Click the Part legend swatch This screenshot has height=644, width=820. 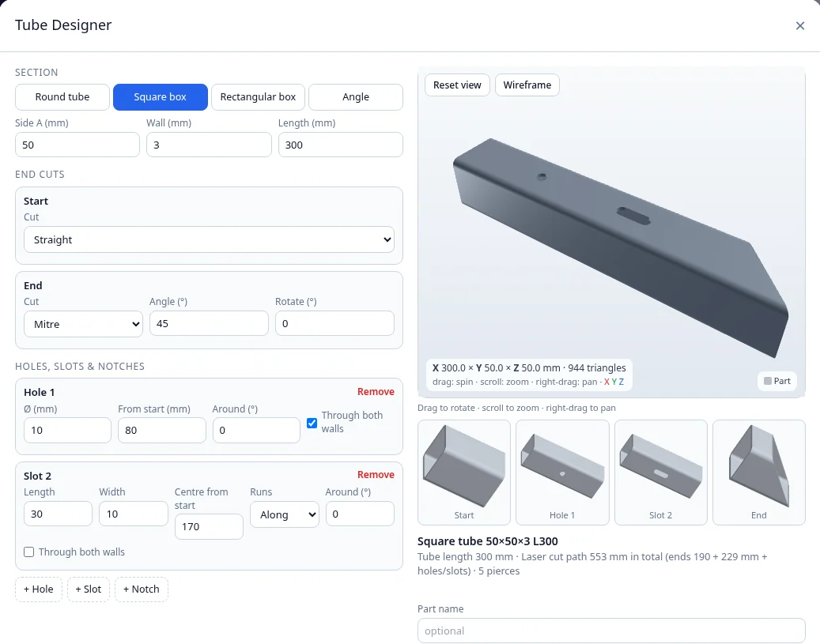(767, 381)
